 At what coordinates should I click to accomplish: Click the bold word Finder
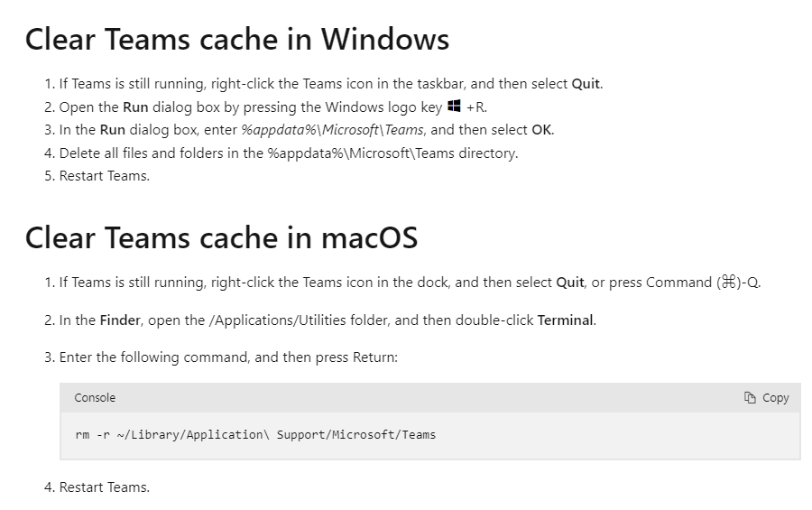(120, 320)
